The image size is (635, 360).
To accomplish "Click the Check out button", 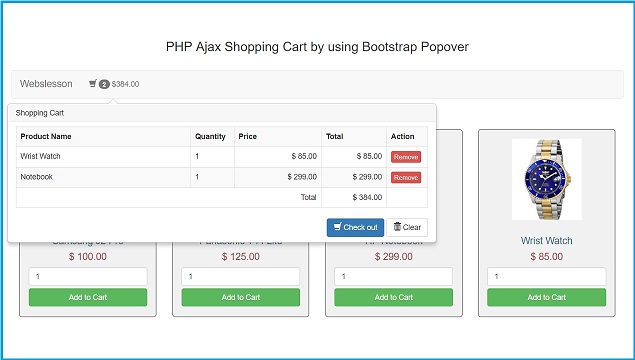I will (x=355, y=228).
